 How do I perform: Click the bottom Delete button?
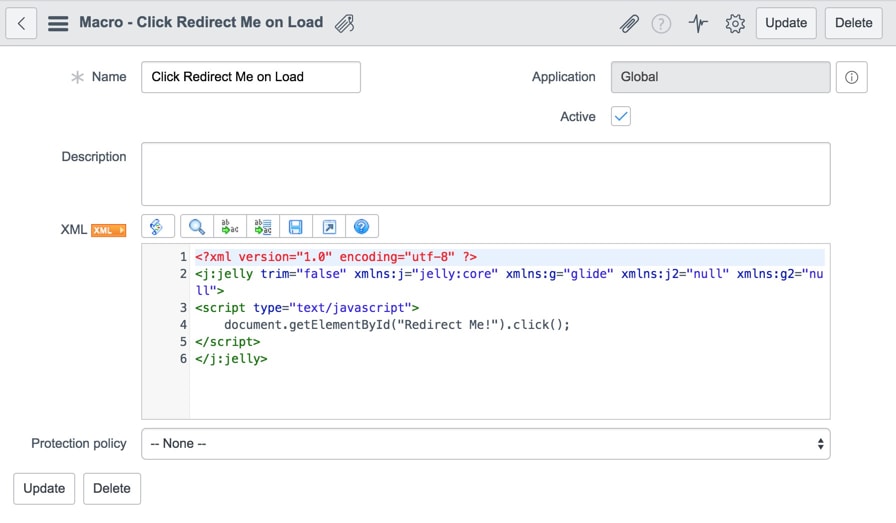click(x=112, y=489)
